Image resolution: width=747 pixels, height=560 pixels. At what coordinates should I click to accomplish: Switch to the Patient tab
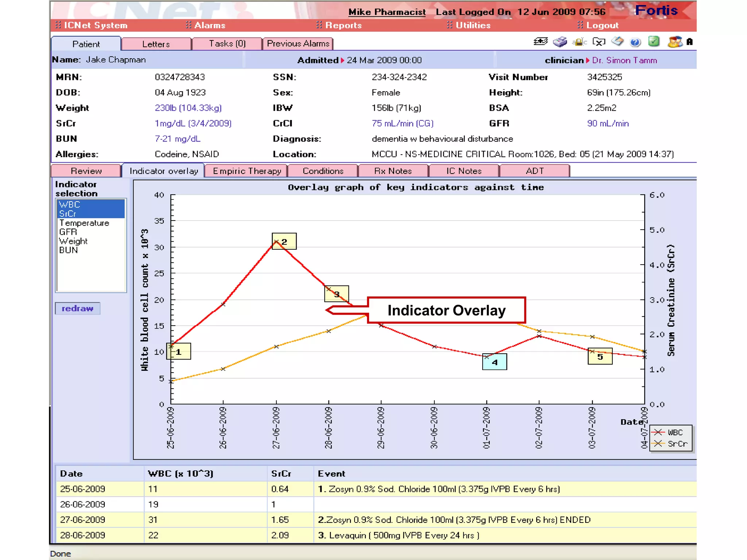pos(86,44)
